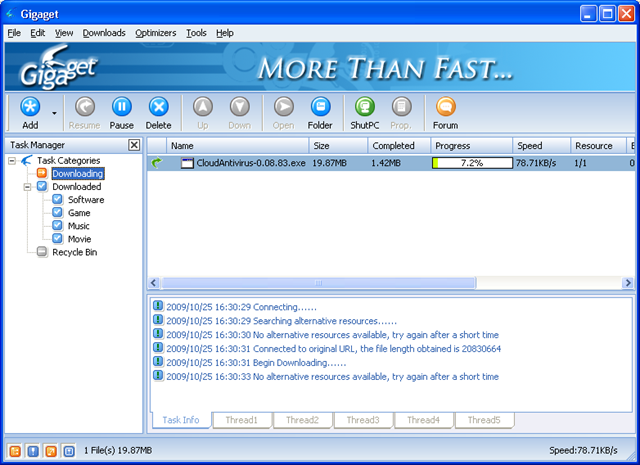Sort by the Size column header
Screen dimensions: 640x465
338,146
